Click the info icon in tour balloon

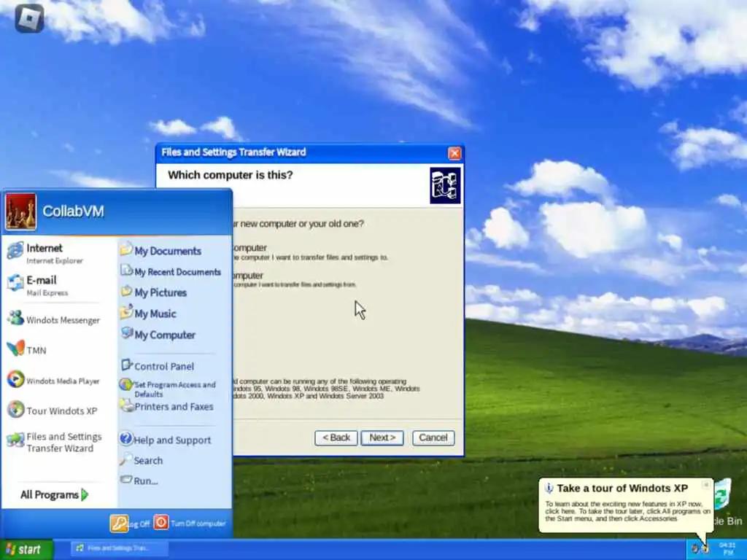point(549,488)
